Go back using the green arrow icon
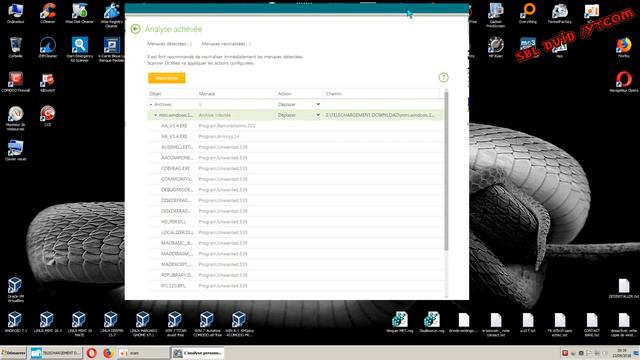The height and width of the screenshot is (360, 640). [136, 29]
